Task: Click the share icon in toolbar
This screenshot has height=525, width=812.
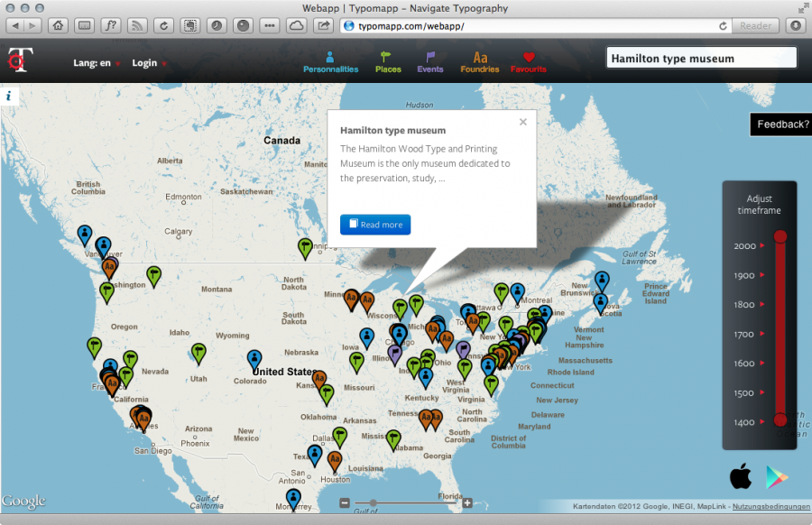Action: tap(323, 26)
